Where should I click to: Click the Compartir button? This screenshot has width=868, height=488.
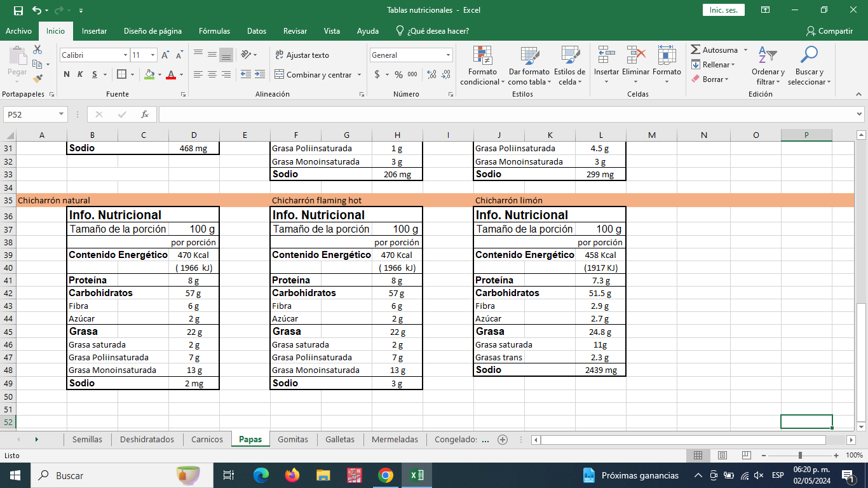tap(829, 30)
